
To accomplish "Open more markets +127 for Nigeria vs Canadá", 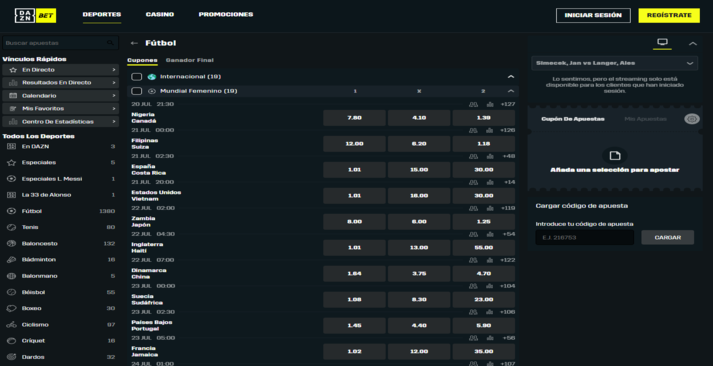I will (507, 104).
